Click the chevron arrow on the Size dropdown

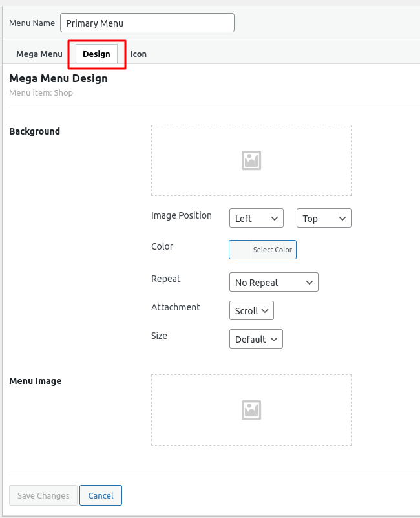[x=274, y=340]
